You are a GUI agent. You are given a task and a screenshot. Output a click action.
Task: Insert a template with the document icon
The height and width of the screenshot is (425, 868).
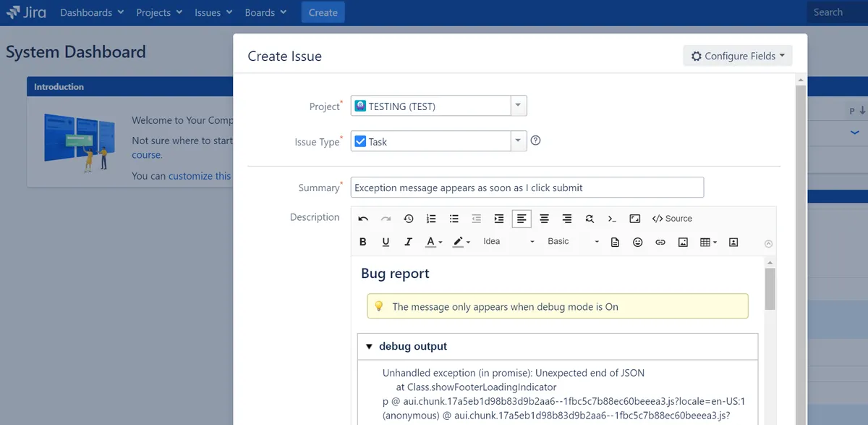[x=615, y=242]
